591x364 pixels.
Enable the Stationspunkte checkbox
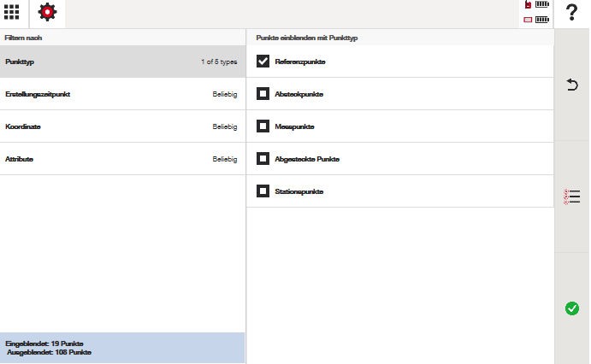click(x=263, y=191)
